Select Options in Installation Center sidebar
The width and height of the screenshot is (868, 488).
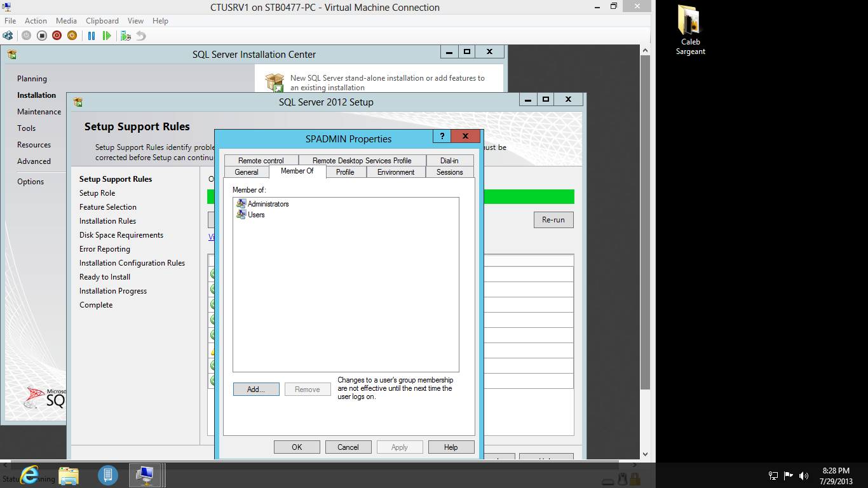click(31, 182)
